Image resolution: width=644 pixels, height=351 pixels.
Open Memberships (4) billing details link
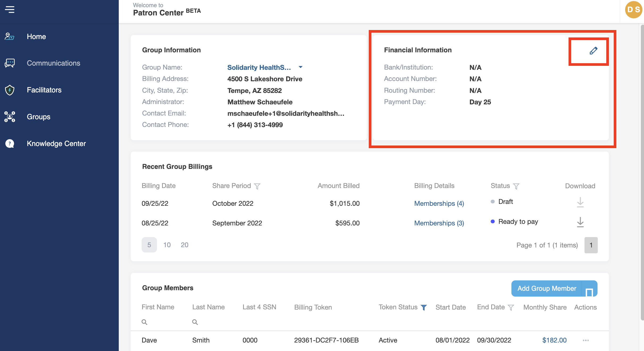(x=439, y=204)
